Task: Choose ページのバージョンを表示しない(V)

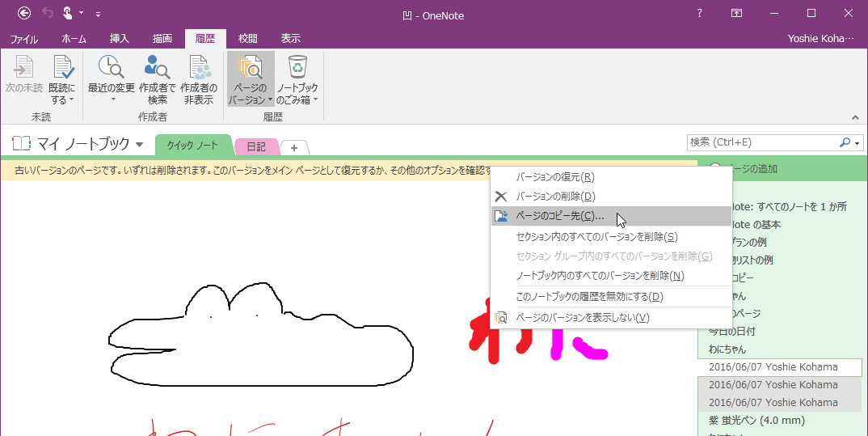Action: click(611, 317)
